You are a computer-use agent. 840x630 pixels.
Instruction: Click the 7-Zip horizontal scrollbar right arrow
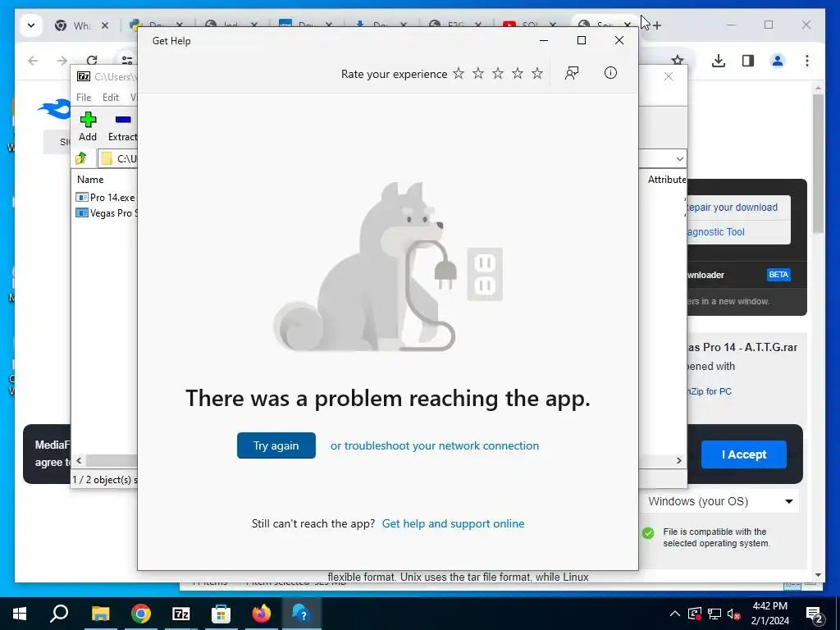click(678, 460)
